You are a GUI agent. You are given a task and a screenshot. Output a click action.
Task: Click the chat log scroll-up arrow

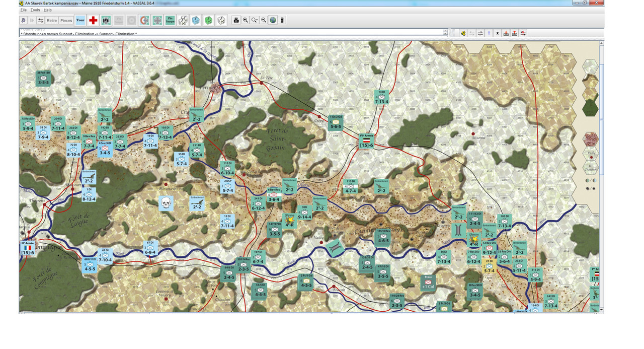(x=445, y=30)
